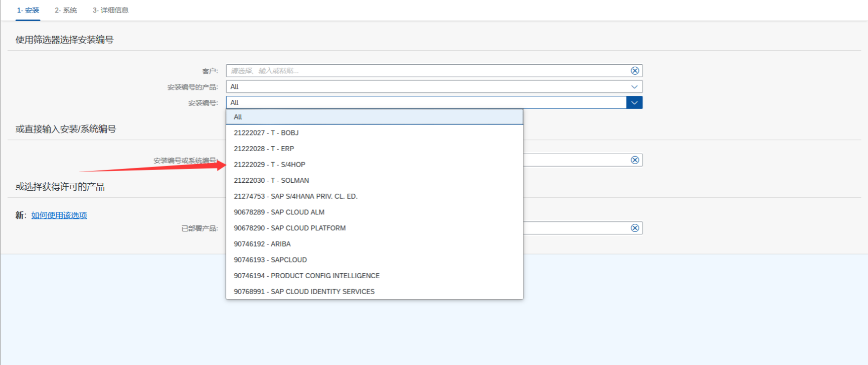Switch to the 2- 系统 tab
868x365 pixels.
point(66,10)
